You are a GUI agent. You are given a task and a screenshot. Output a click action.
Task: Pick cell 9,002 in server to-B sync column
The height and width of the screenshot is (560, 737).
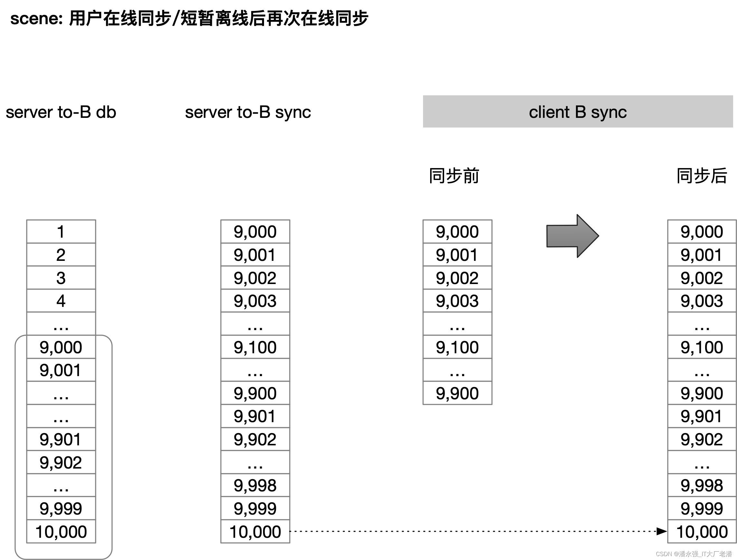tap(255, 278)
